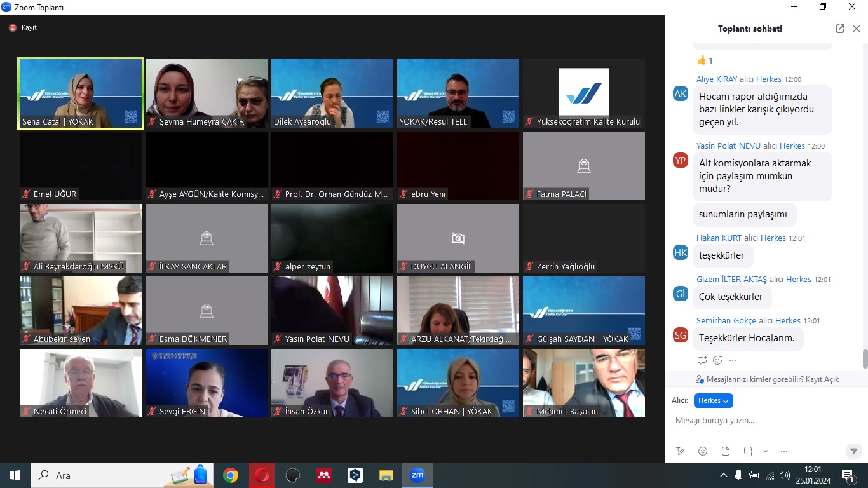Pop out the meeting chat panel
Screen dimensions: 868x488
tap(840, 29)
